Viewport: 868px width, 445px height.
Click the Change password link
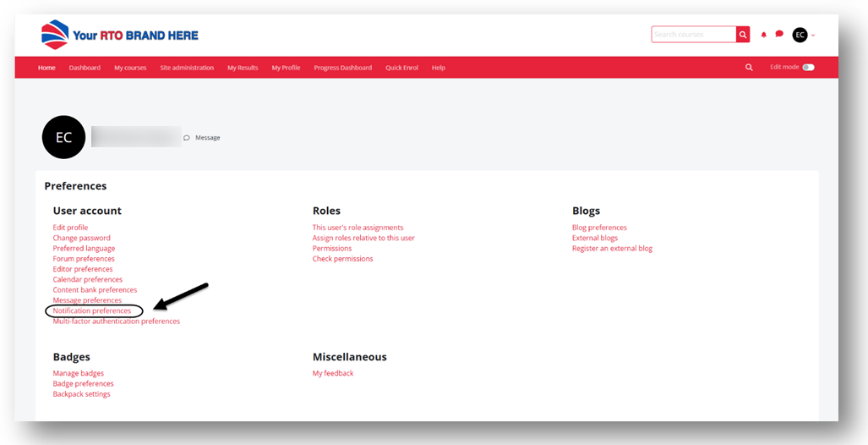(81, 239)
